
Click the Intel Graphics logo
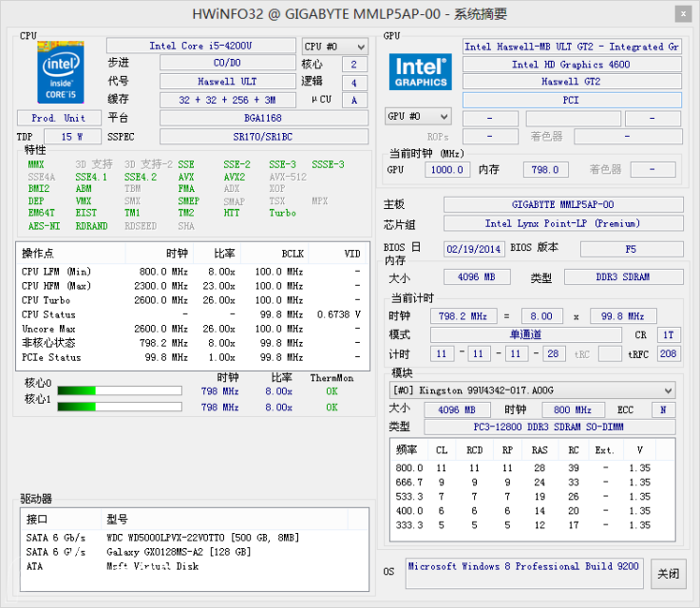(419, 72)
